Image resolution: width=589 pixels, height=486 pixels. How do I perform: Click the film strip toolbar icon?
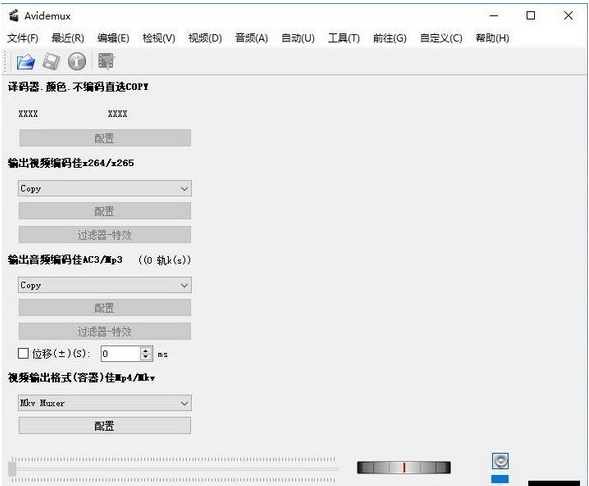click(106, 61)
